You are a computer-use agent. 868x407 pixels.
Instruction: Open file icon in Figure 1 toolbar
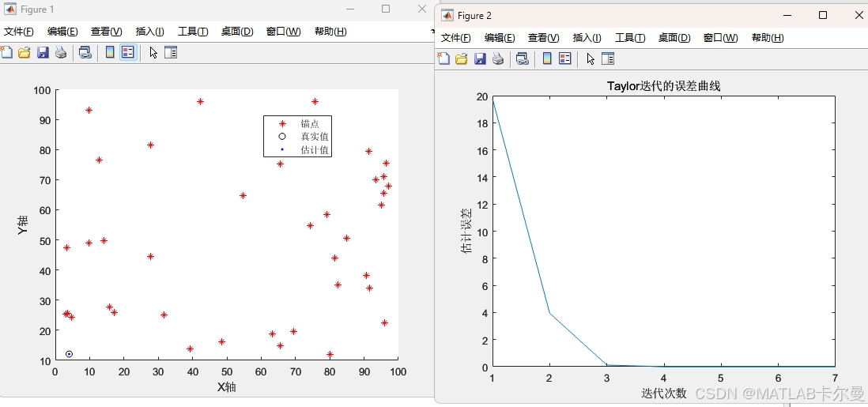[x=24, y=53]
